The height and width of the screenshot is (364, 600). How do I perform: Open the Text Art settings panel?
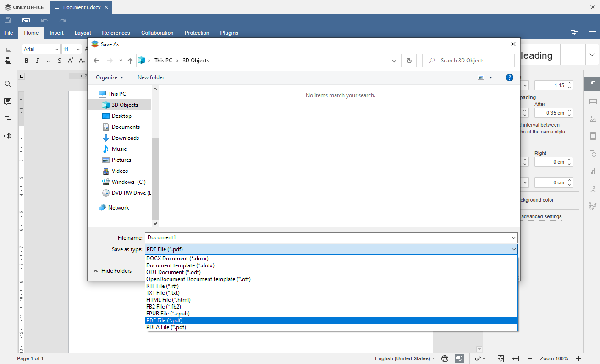click(593, 188)
